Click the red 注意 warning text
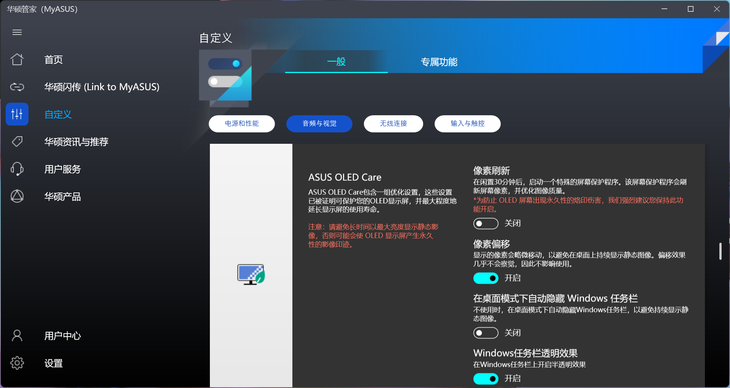This screenshot has height=388, width=730. (x=373, y=236)
